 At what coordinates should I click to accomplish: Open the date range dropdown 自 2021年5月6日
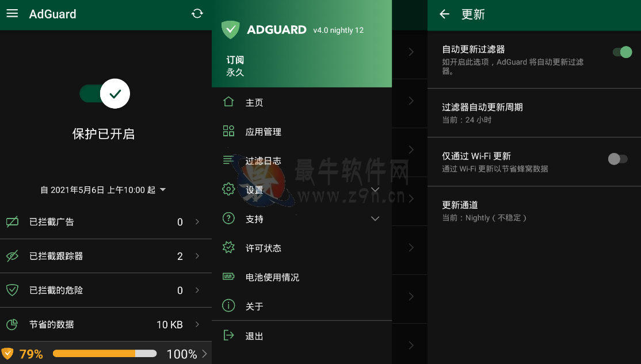[x=103, y=190]
